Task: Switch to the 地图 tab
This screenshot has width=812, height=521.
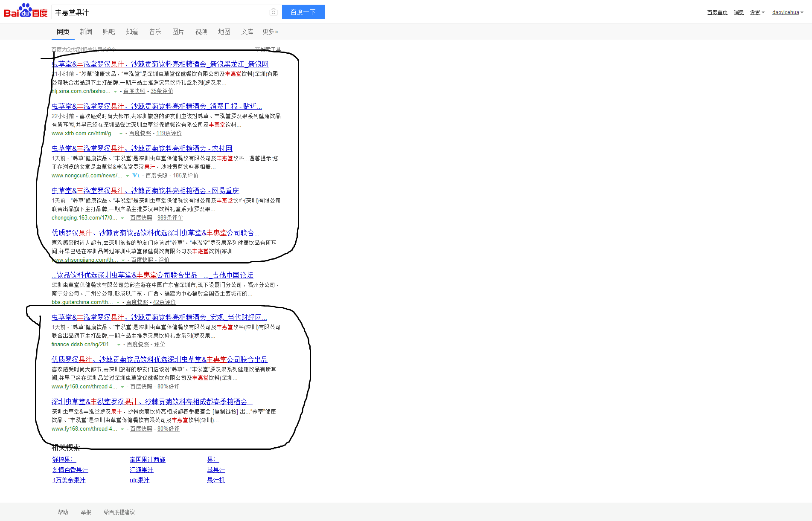Action: click(x=224, y=32)
